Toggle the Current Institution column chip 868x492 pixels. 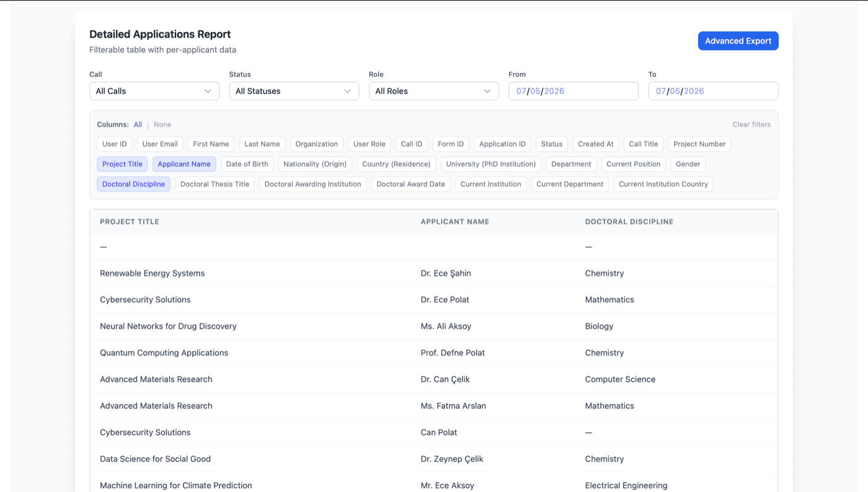(491, 184)
